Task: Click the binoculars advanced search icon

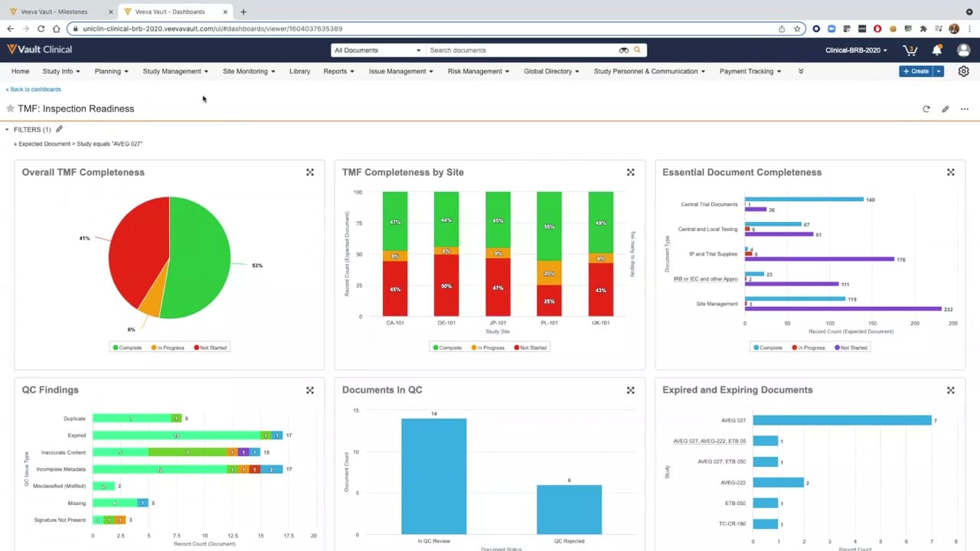Action: point(623,50)
